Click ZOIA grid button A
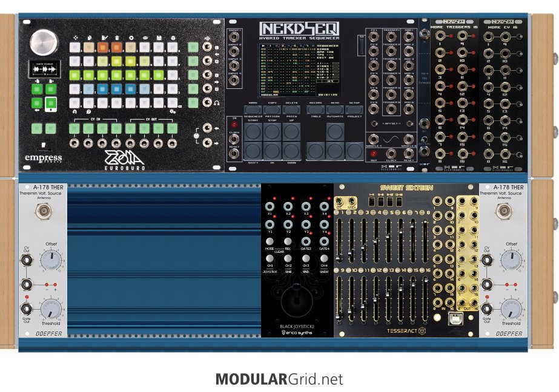This screenshot has height=392, width=559. pos(74,47)
